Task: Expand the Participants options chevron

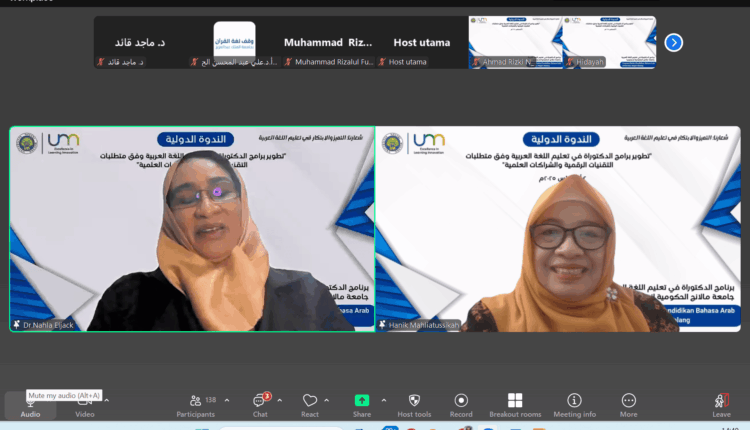Action: coord(227,399)
